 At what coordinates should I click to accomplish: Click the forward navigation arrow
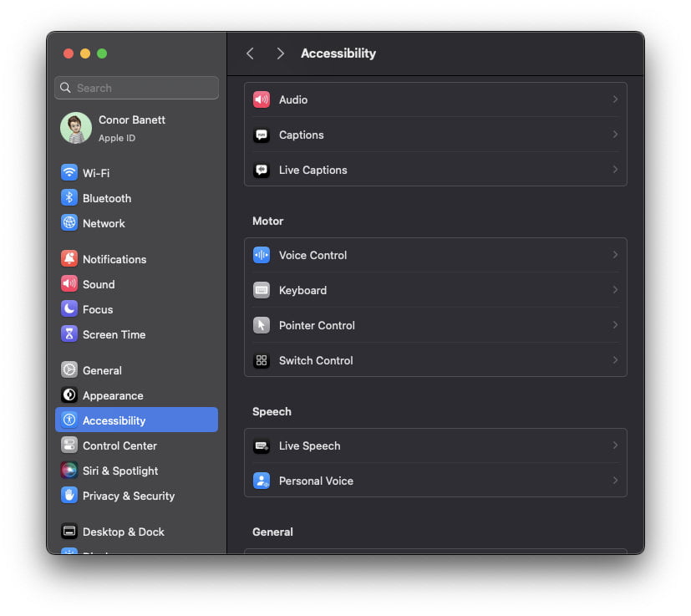(281, 53)
